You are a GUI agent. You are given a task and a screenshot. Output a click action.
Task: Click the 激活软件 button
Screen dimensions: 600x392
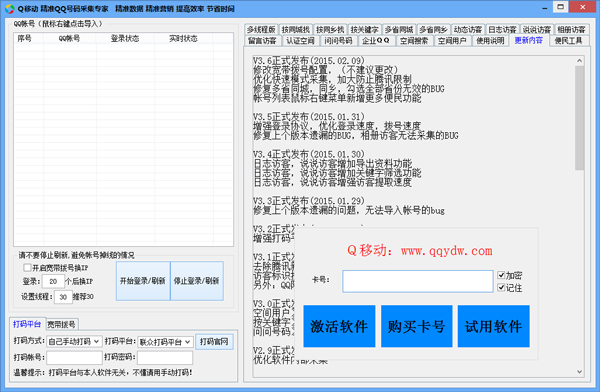[x=339, y=326]
